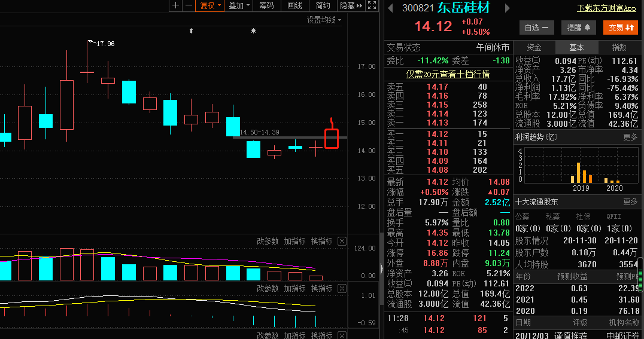Zoom out the K-line chart with minus icon
Viewport: 644px width, 339px height.
[x=189, y=5]
